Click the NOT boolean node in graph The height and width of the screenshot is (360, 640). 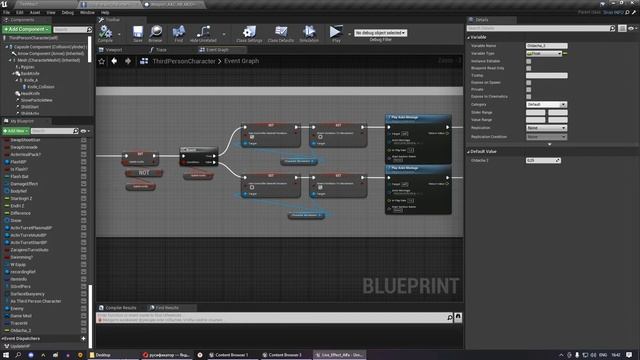(x=144, y=173)
